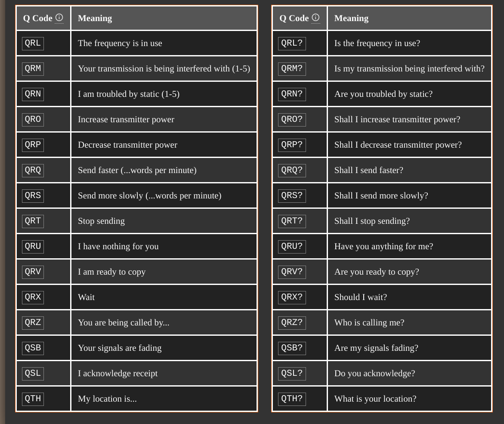
Task: Select the QSL? code badge
Action: [292, 374]
